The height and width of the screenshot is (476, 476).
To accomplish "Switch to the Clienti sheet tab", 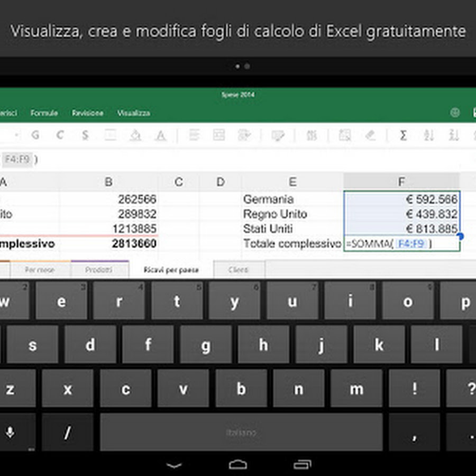I will tap(239, 270).
